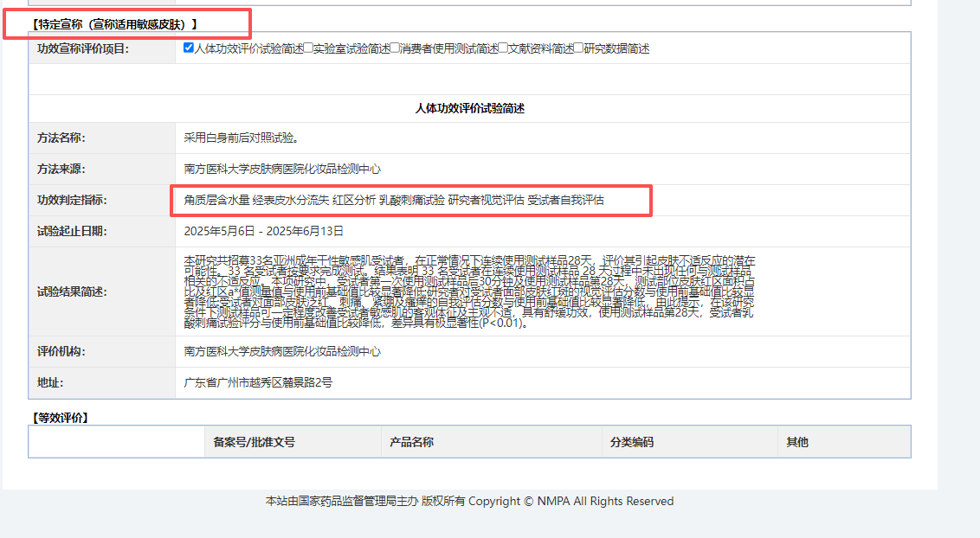Check the 文献资料简述 option
The height and width of the screenshot is (538, 980).
click(x=503, y=48)
